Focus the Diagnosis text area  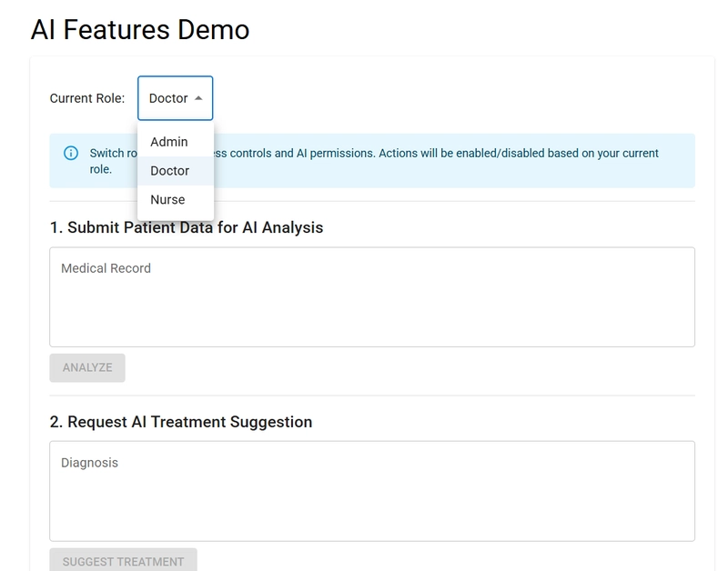(x=372, y=491)
